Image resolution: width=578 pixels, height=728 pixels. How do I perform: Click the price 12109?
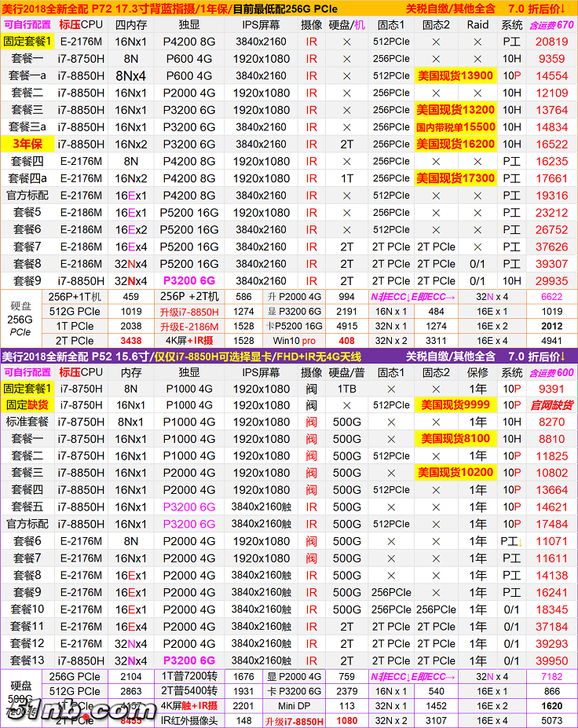[551, 93]
